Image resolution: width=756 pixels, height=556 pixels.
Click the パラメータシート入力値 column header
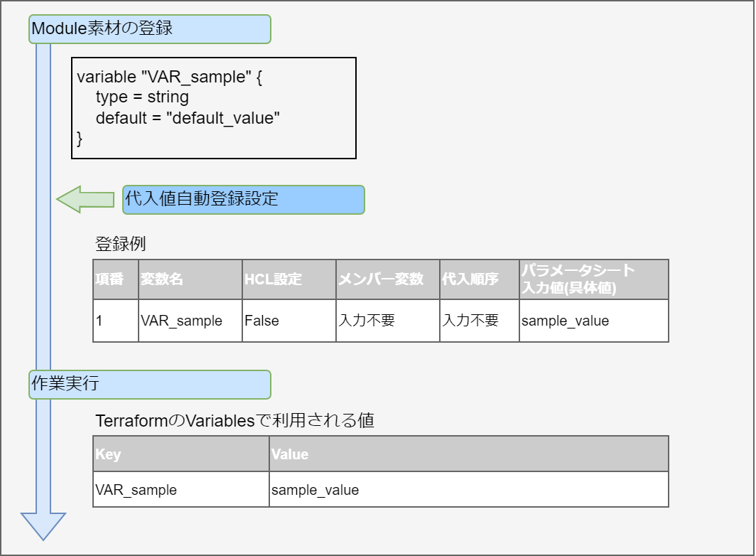coord(593,279)
